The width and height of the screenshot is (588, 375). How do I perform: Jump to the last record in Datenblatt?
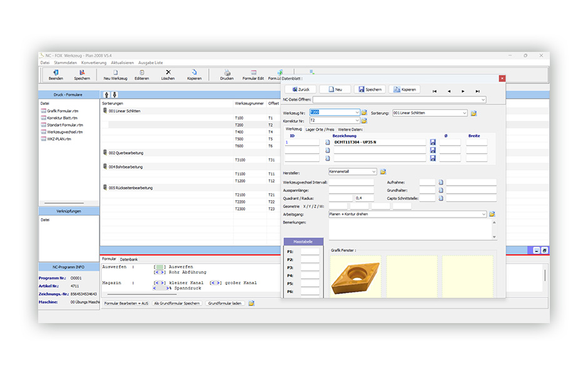477,91
